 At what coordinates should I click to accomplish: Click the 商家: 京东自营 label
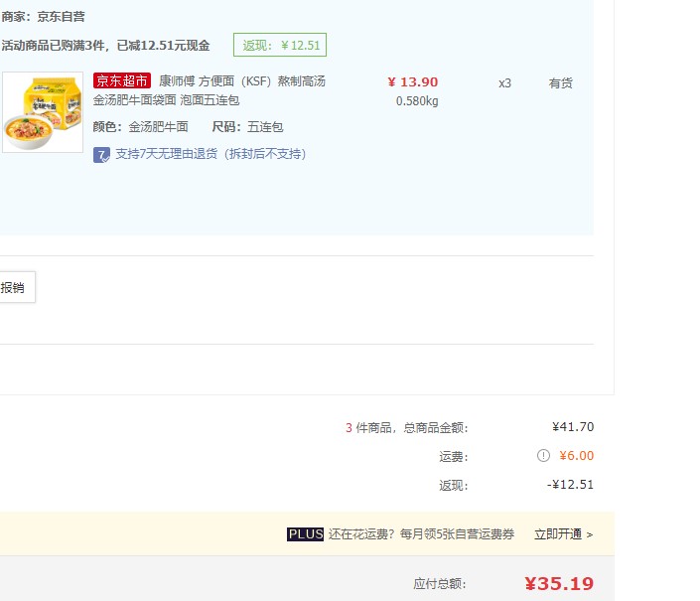click(x=43, y=17)
